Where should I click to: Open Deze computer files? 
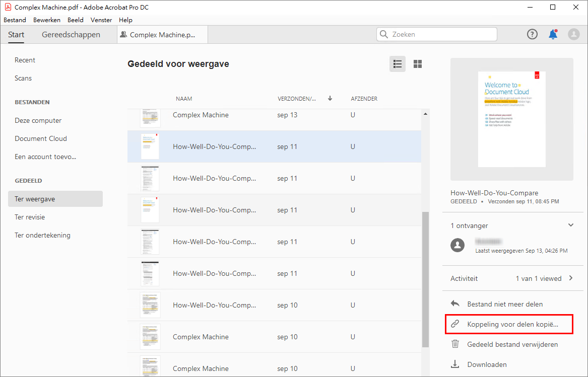coord(38,120)
